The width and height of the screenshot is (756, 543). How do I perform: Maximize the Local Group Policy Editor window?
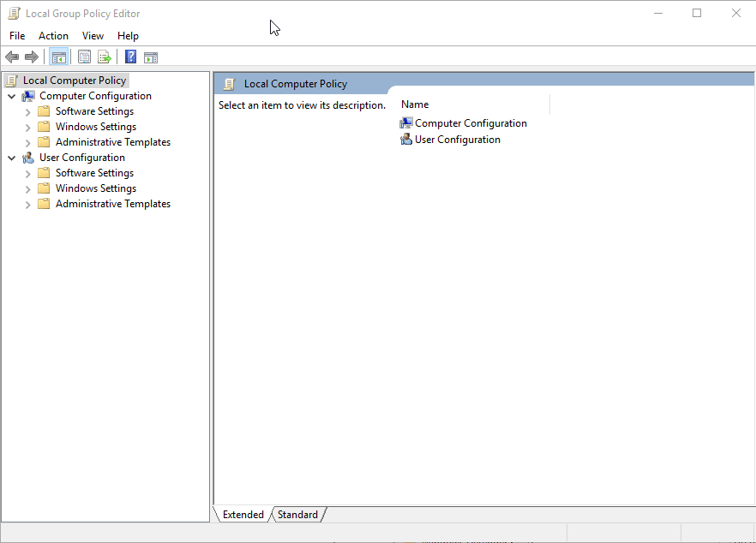coord(697,14)
